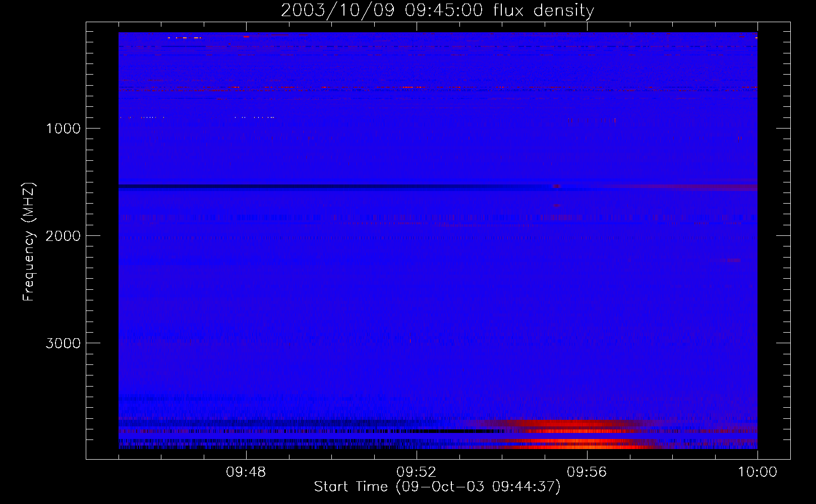Click the 1000 frequency tick label
The image size is (816, 504).
point(63,129)
